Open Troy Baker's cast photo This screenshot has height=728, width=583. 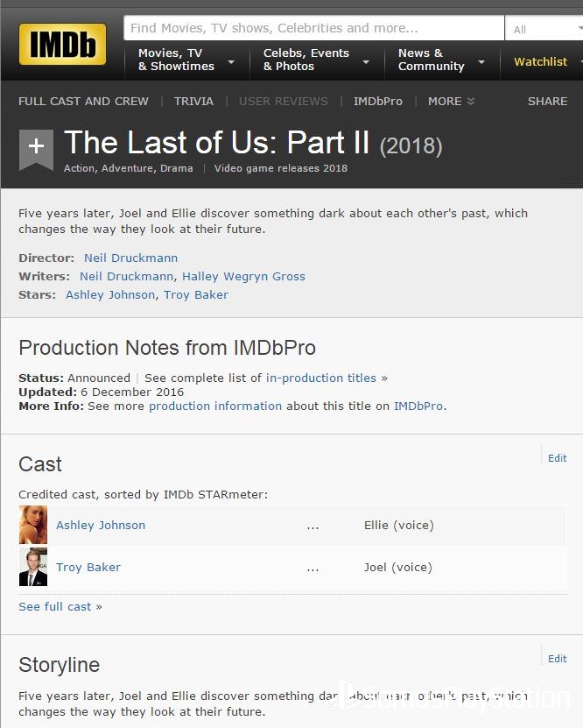[x=33, y=567]
